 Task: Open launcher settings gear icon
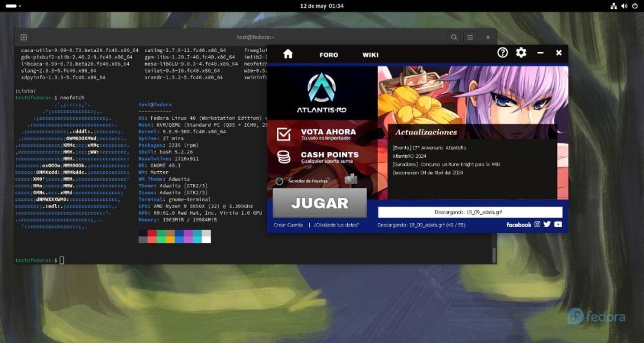[x=521, y=53]
